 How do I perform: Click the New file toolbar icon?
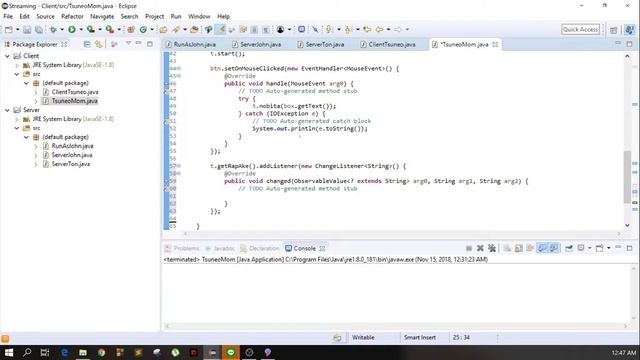[9, 29]
